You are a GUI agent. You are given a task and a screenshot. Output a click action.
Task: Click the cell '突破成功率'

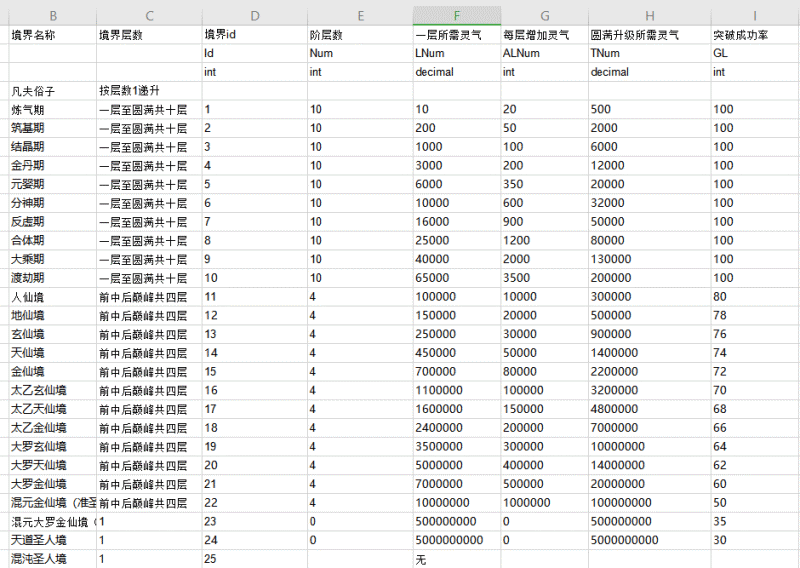pyautogui.click(x=755, y=35)
